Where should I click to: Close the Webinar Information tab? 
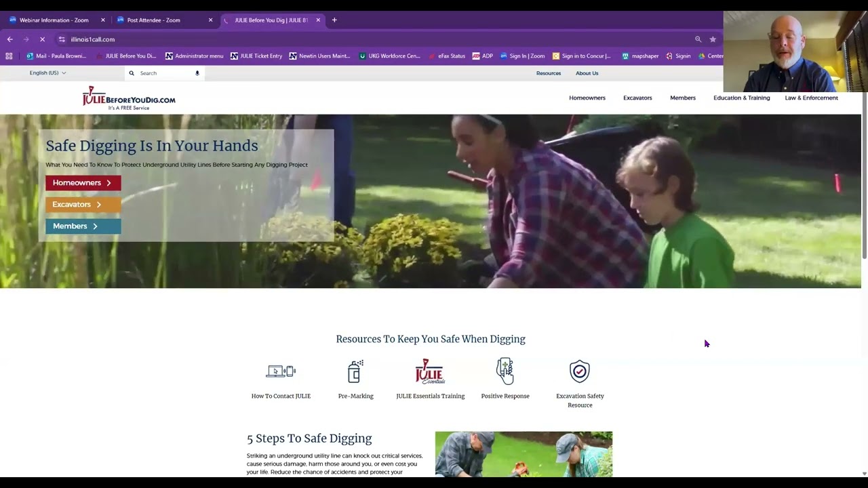tap(103, 20)
